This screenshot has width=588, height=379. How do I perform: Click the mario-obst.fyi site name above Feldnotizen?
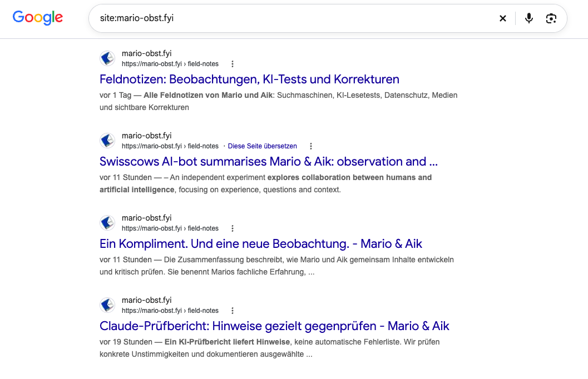coord(147,53)
